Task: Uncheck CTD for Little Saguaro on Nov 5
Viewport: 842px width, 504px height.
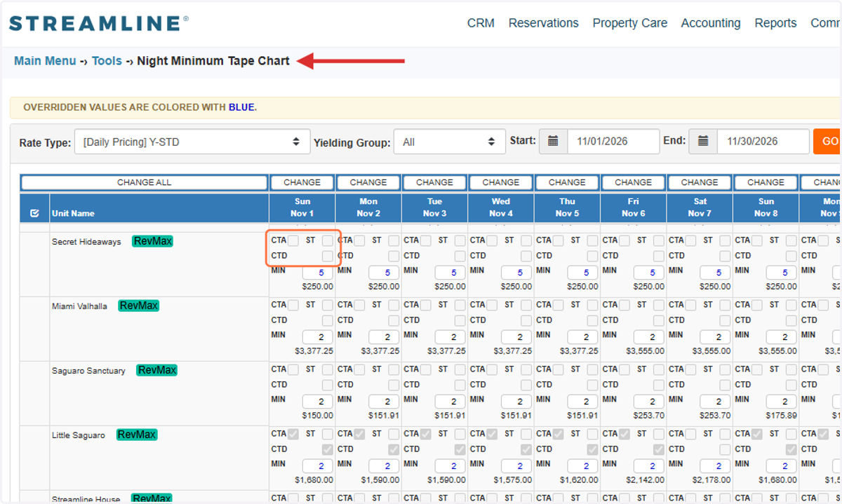Action: point(592,449)
